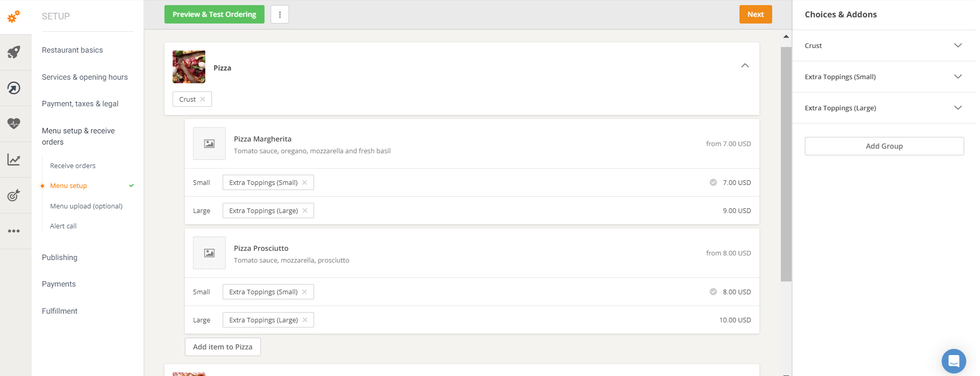Remove Extra Toppings (Small) from Margherita Small

click(304, 182)
